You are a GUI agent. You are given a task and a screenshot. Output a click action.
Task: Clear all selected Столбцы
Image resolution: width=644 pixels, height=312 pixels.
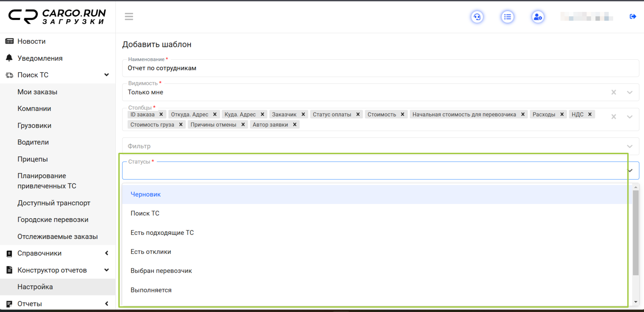614,117
